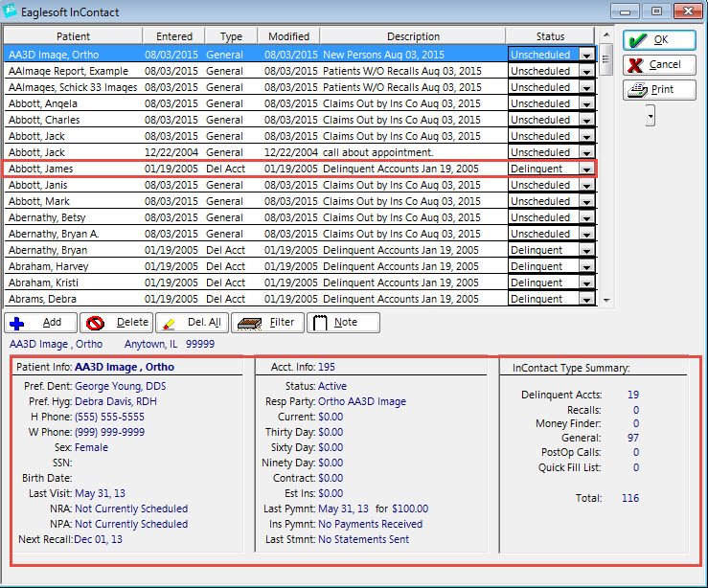
Task: Click Total count '116'
Action: [x=630, y=498]
